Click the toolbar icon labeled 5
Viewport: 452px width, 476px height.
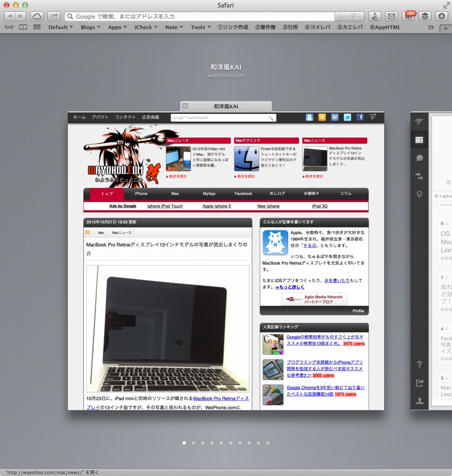tap(375, 16)
